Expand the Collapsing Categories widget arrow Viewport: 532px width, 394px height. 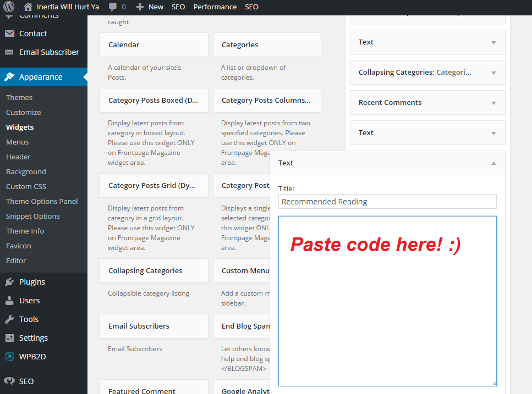tap(493, 73)
